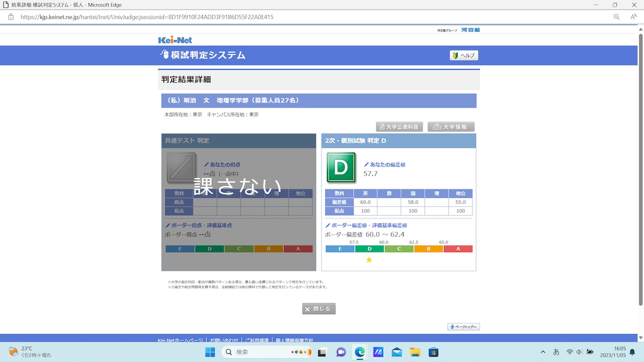Screen dimensions: 644x362
Task: Click the ボーダー偏差値・評価基準偏差値 heading
Action: click(x=369, y=225)
